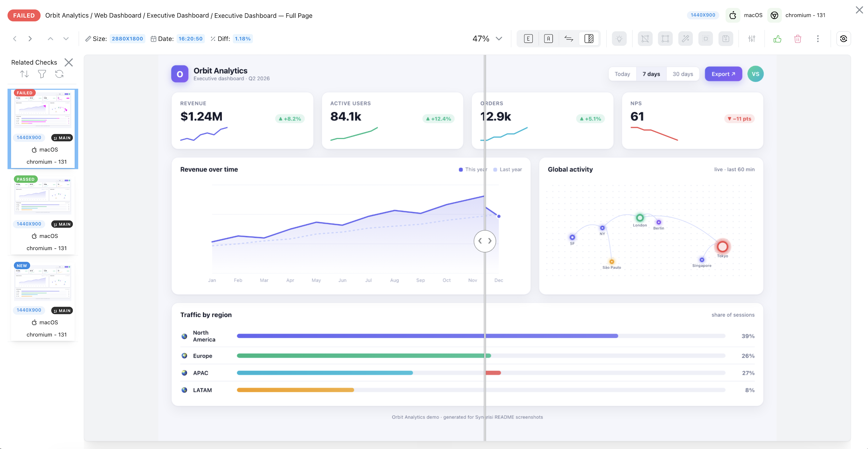Click the MAIN branch badge on NEW check
This screenshot has width=868, height=449.
click(x=62, y=310)
